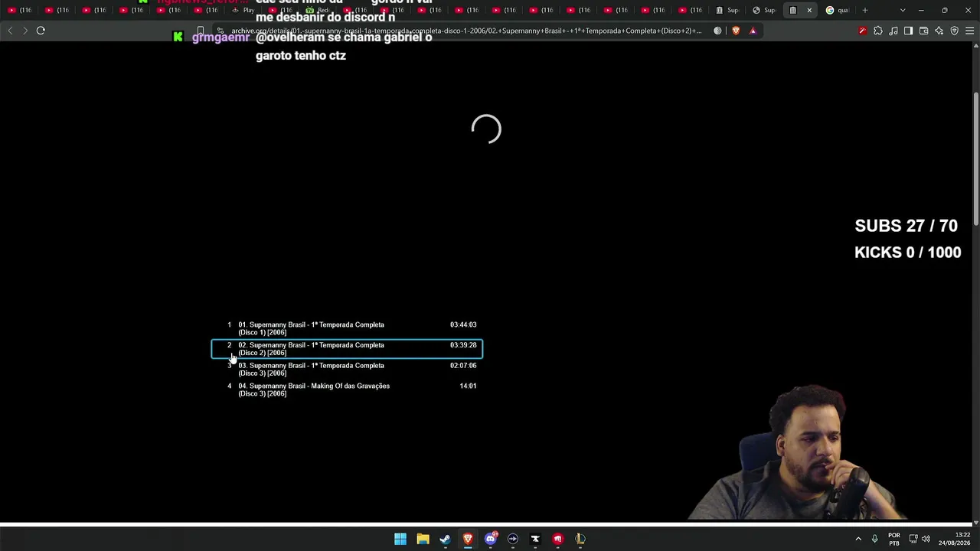Open the taskbar clock and date

(x=954, y=539)
